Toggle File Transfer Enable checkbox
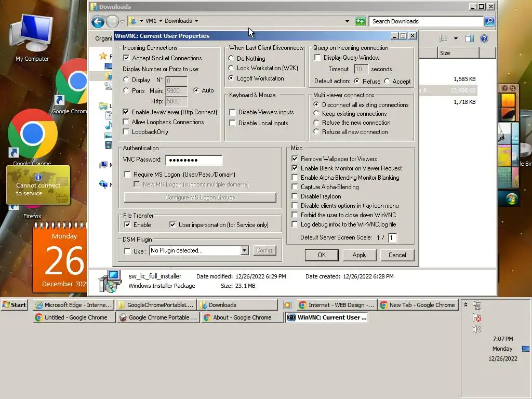The image size is (532, 399). coord(127,224)
